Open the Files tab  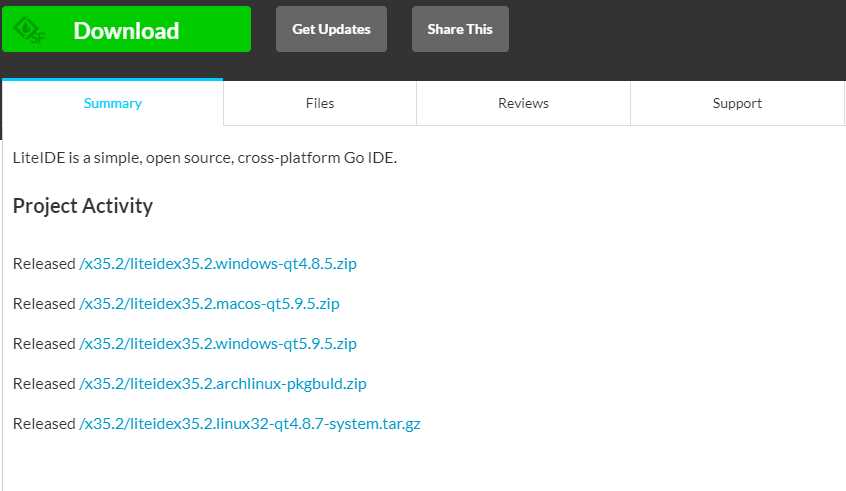(320, 103)
